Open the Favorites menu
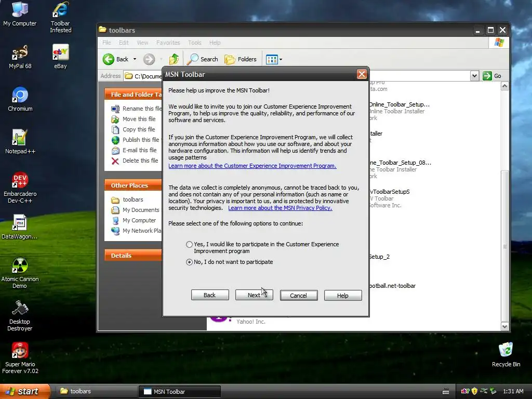Viewport: 532px width, 399px height. 168,43
